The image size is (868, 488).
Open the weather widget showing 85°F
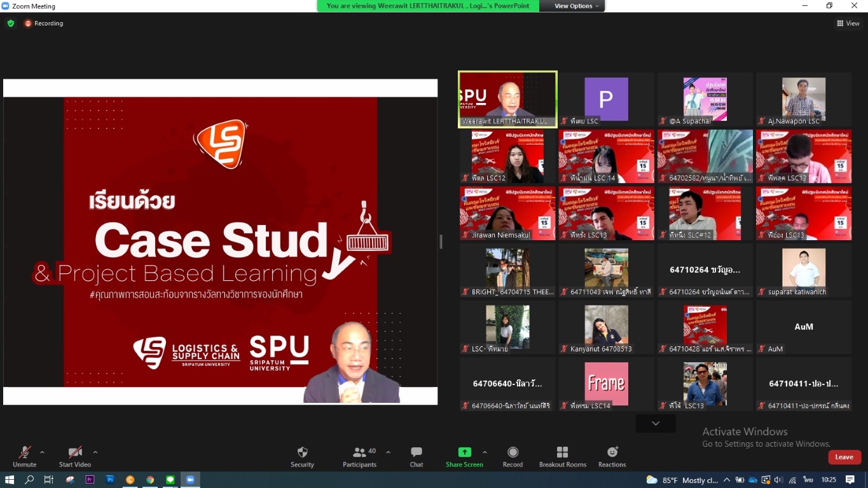(682, 480)
